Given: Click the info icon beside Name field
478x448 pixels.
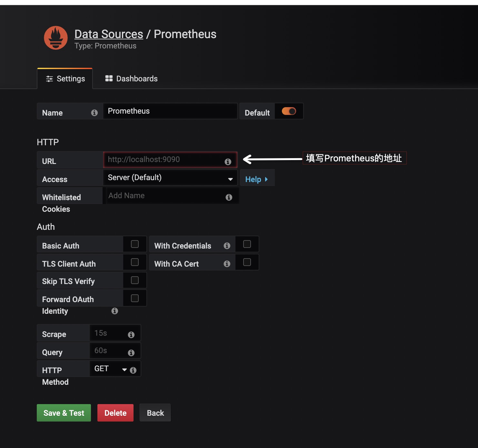Looking at the screenshot, I should 94,113.
